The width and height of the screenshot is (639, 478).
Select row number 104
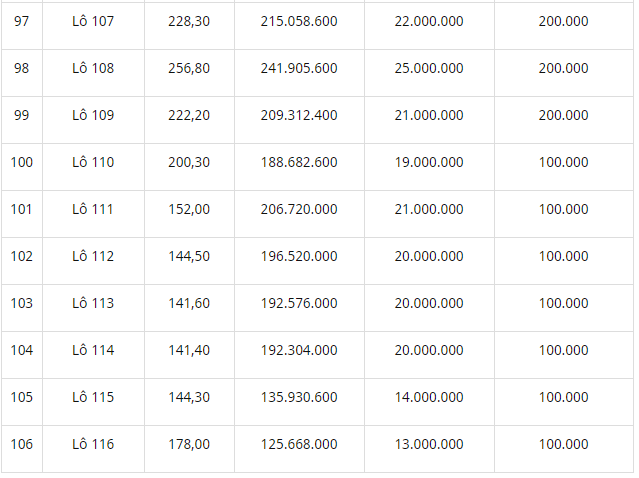pos(22,350)
